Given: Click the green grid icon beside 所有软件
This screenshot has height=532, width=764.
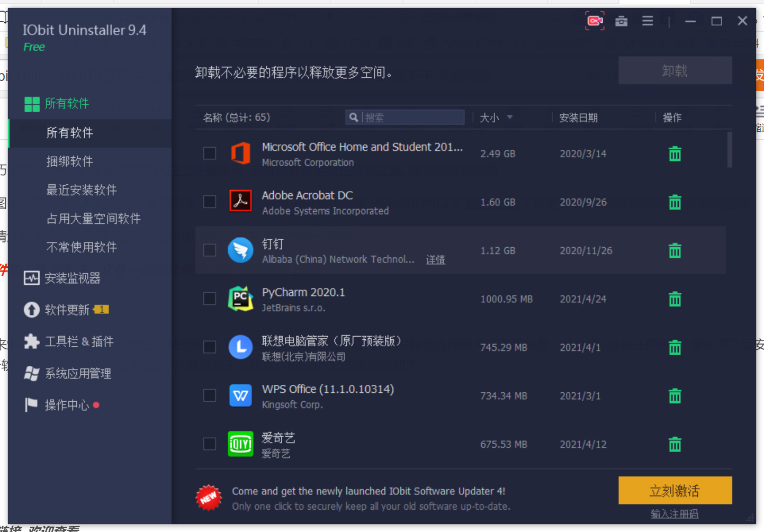Looking at the screenshot, I should click(x=32, y=104).
